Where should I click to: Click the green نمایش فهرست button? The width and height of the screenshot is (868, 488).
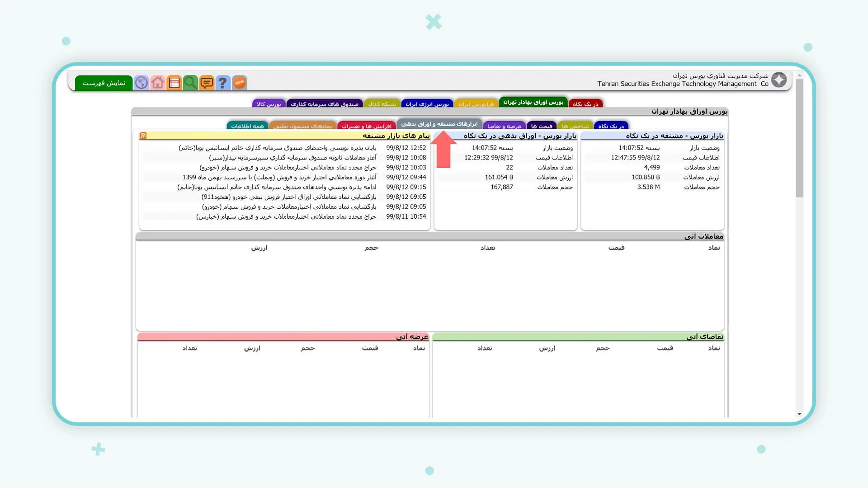(x=104, y=83)
